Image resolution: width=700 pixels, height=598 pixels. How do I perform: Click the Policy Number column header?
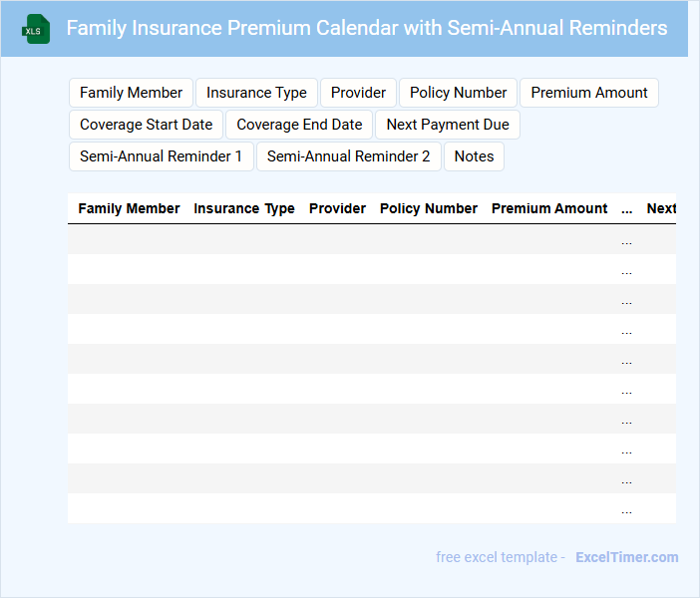coord(429,209)
